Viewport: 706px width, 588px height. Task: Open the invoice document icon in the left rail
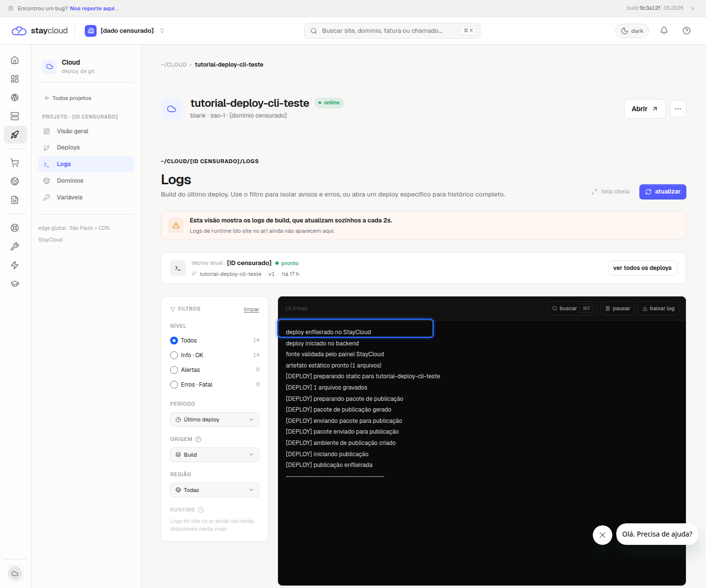15,200
